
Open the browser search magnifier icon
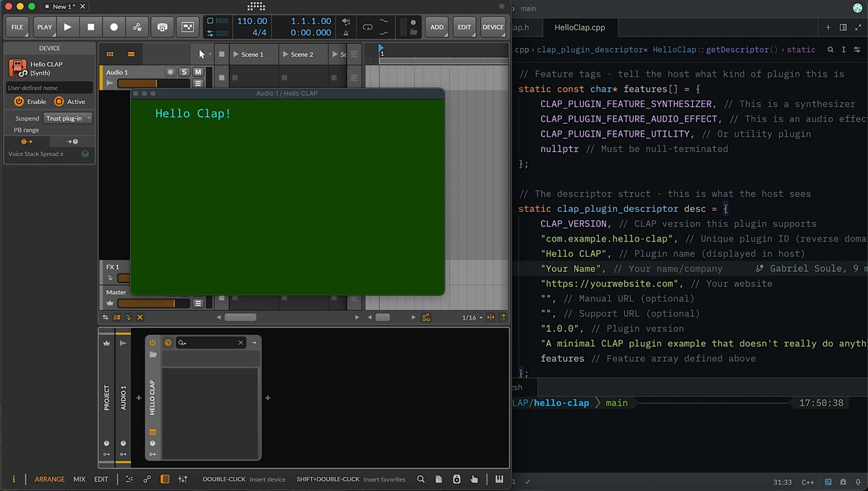[421, 479]
